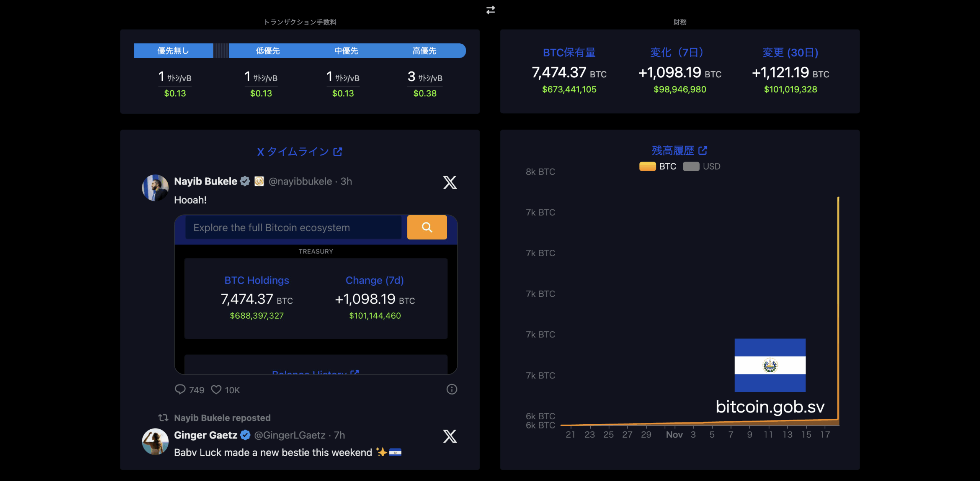Open the 残高履歴 heading link
The height and width of the screenshot is (481, 980).
(x=673, y=151)
